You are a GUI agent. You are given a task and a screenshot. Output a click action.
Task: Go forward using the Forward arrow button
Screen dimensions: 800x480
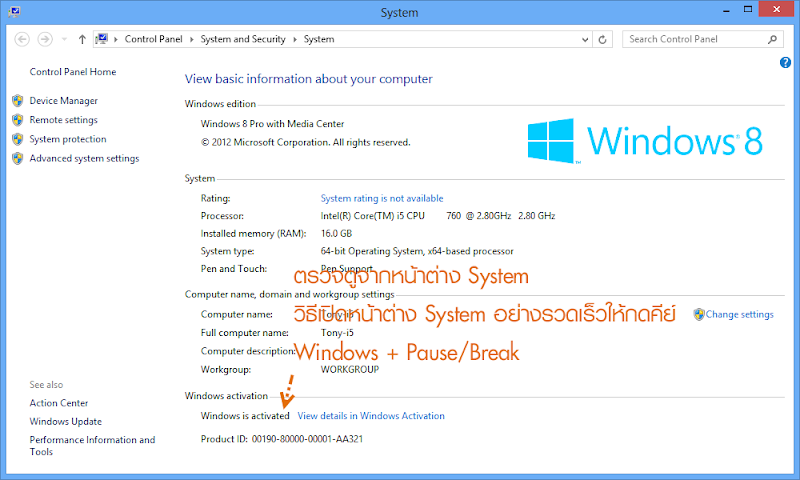(45, 39)
